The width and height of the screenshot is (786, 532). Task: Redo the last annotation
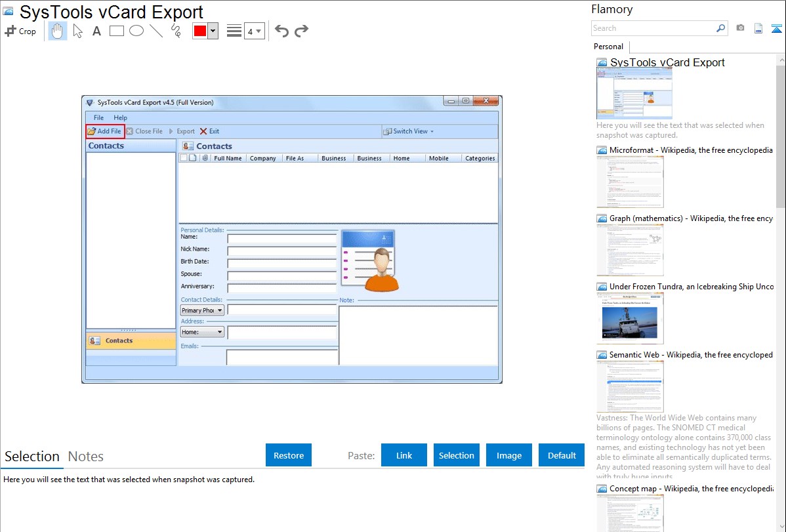(x=301, y=31)
